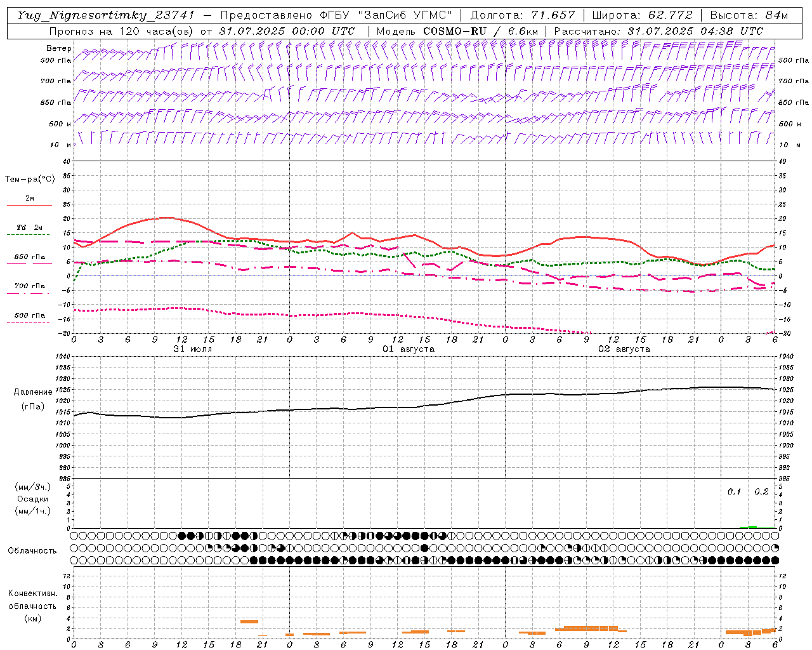Screen dimensions: 812x650
Task: Click the (мм/3ч.) precipitation unit label
Action: (x=33, y=487)
